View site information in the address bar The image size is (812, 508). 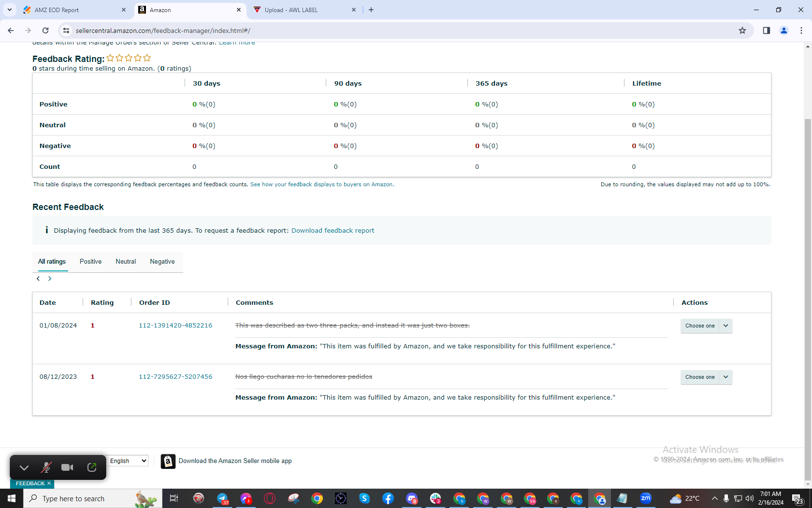pyautogui.click(x=66, y=30)
